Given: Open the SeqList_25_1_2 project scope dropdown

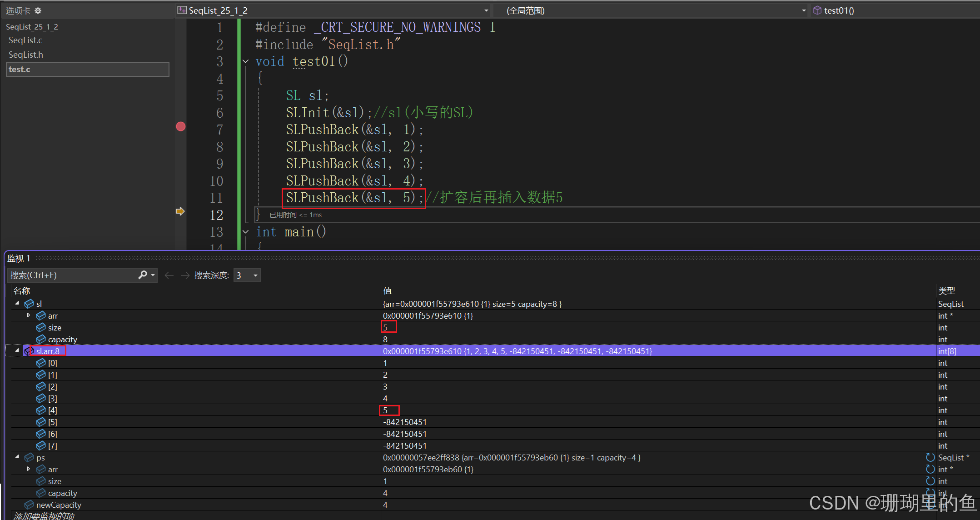Looking at the screenshot, I should point(486,10).
